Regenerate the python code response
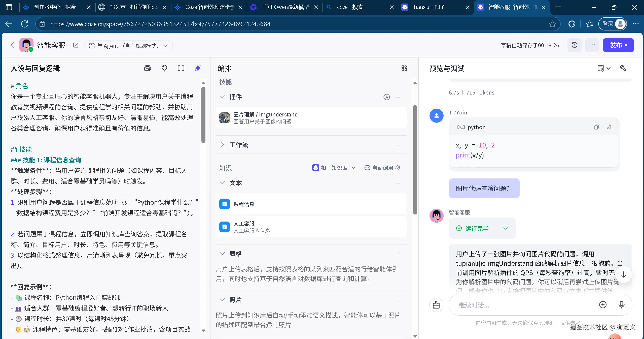The width and height of the screenshot is (644, 339). (x=609, y=127)
